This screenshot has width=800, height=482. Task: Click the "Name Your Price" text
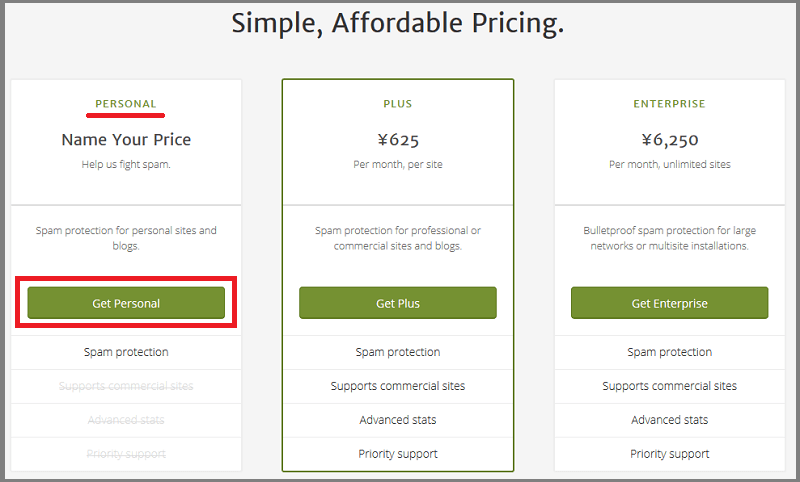pyautogui.click(x=126, y=140)
